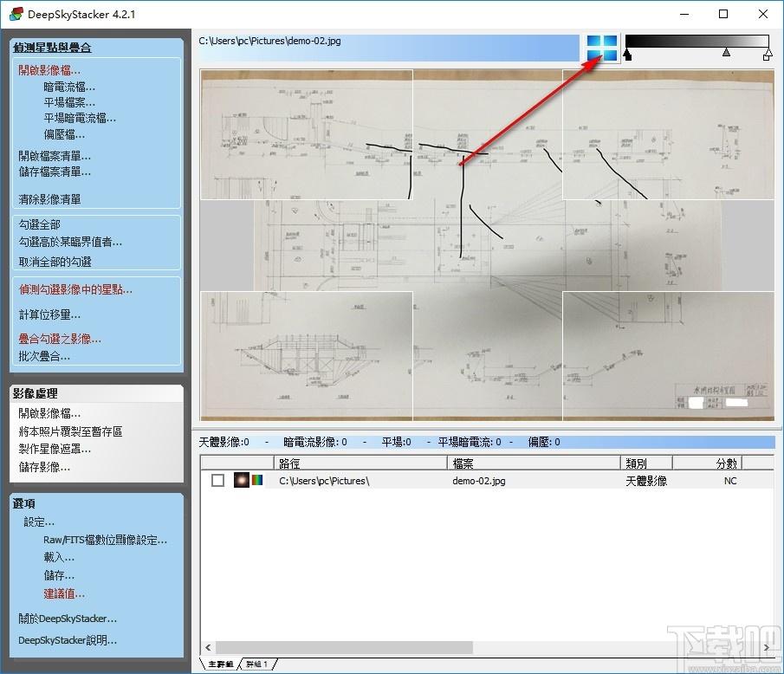
Task: Click the 選項 section header
Action: (x=23, y=503)
